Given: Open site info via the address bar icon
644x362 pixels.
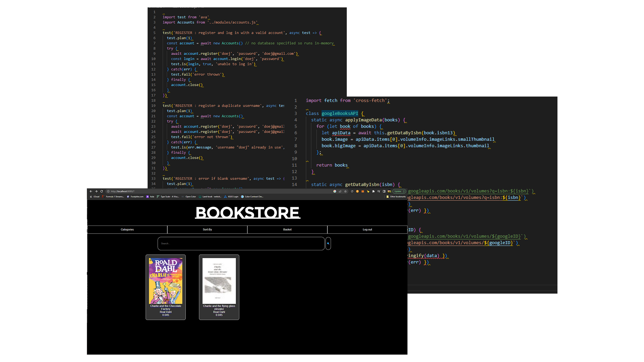Looking at the screenshot, I should click(x=108, y=191).
